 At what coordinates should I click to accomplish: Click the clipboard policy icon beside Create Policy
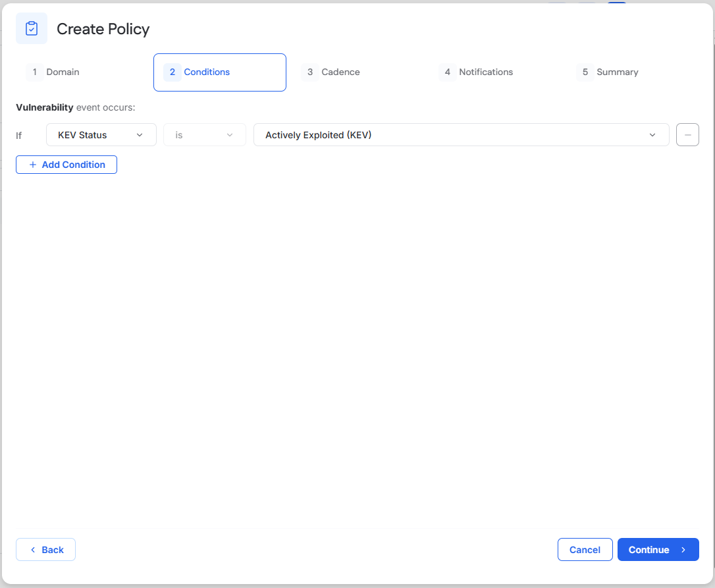[x=32, y=28]
